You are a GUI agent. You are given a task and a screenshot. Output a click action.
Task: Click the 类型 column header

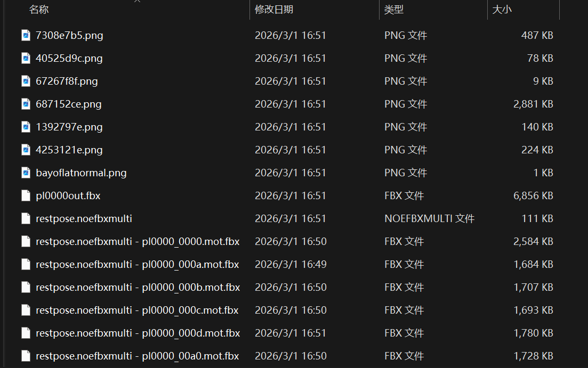(394, 10)
